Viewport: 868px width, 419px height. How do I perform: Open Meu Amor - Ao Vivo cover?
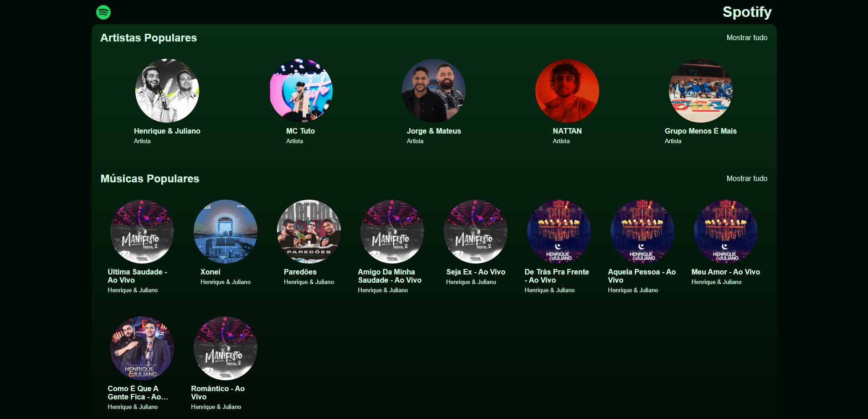pyautogui.click(x=726, y=232)
